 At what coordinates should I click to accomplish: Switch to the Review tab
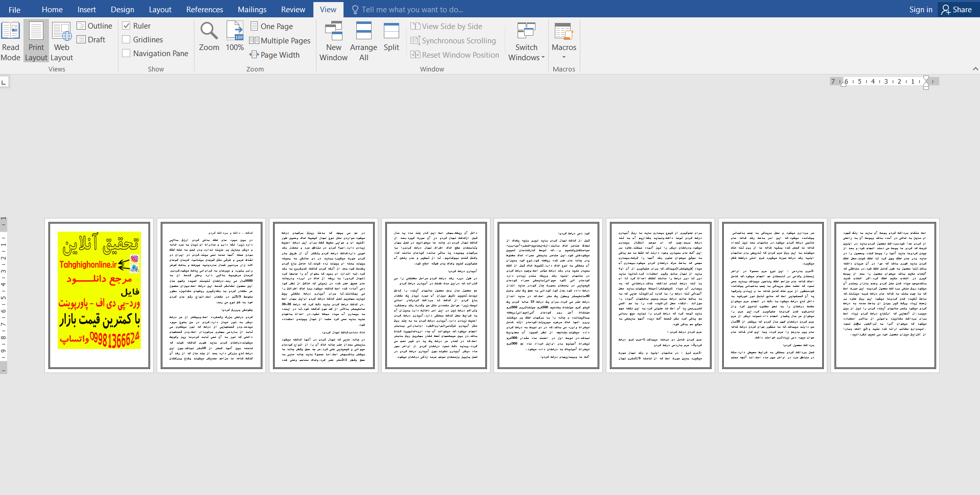293,10
